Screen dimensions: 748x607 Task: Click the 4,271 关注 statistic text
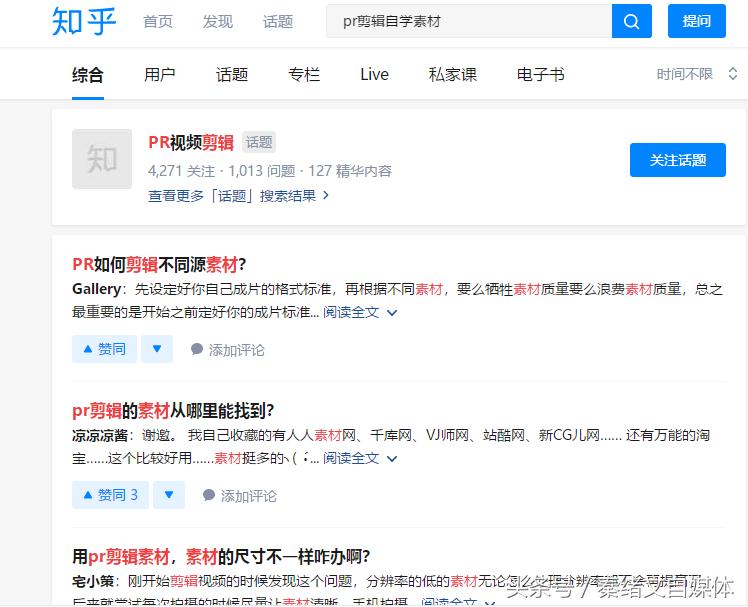tap(181, 171)
